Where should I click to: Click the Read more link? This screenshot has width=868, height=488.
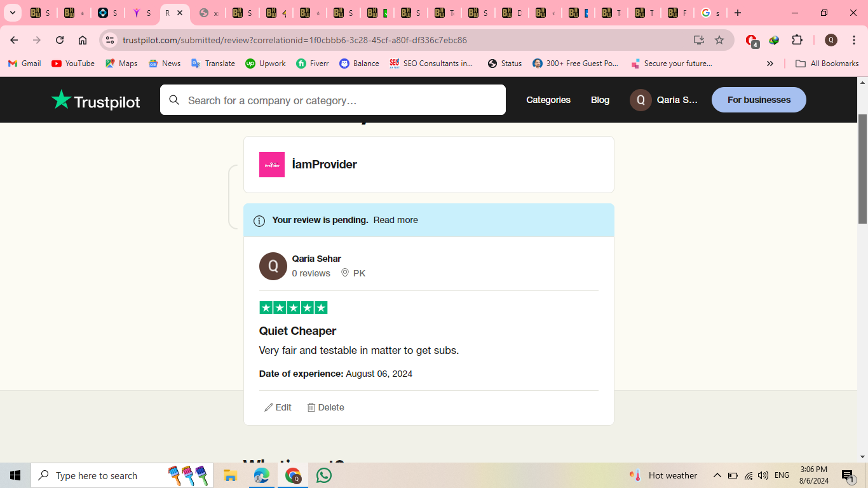(396, 220)
